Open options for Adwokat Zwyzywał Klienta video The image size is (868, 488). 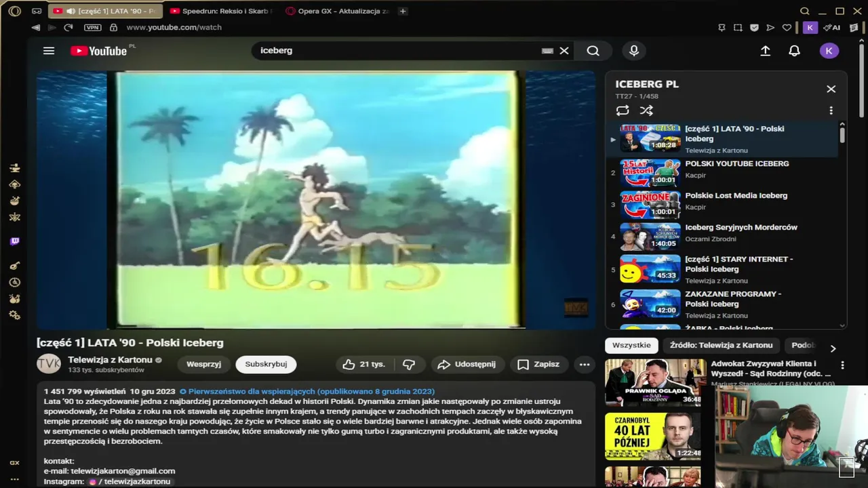tap(842, 365)
